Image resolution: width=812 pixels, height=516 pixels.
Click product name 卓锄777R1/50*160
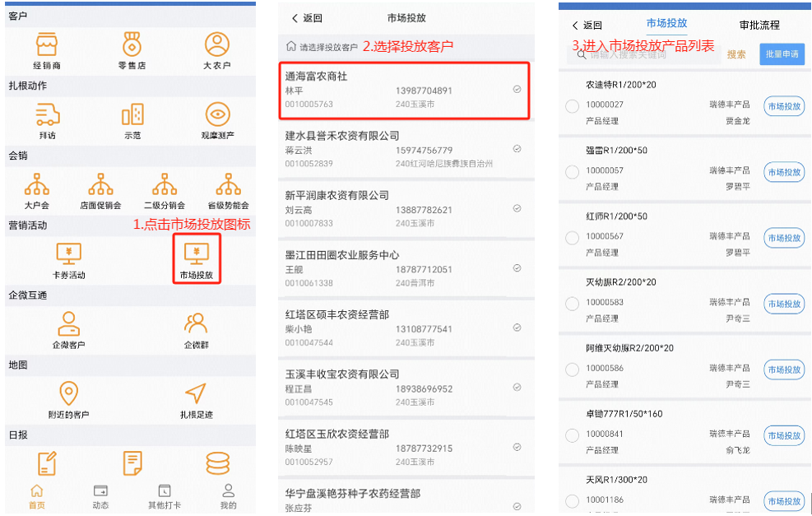tap(624, 414)
